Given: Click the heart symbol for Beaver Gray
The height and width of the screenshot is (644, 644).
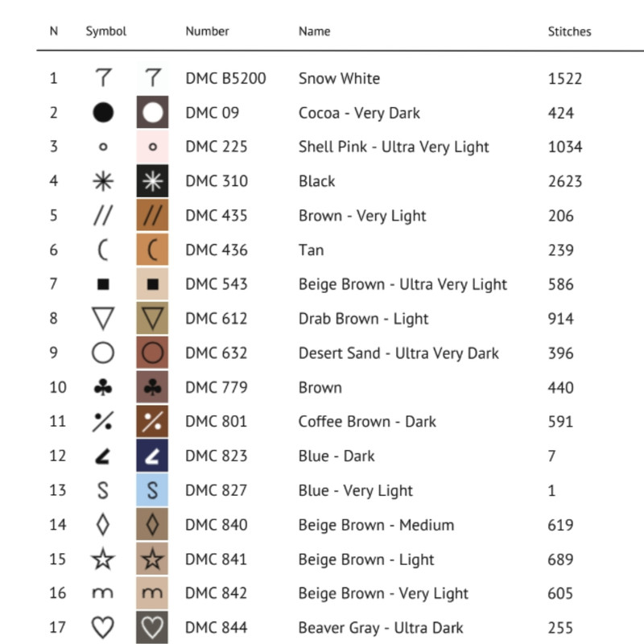Looking at the screenshot, I should [103, 627].
